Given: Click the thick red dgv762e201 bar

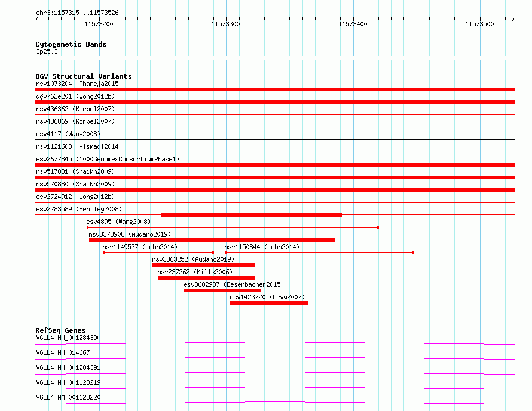Looking at the screenshot, I should (x=275, y=102).
